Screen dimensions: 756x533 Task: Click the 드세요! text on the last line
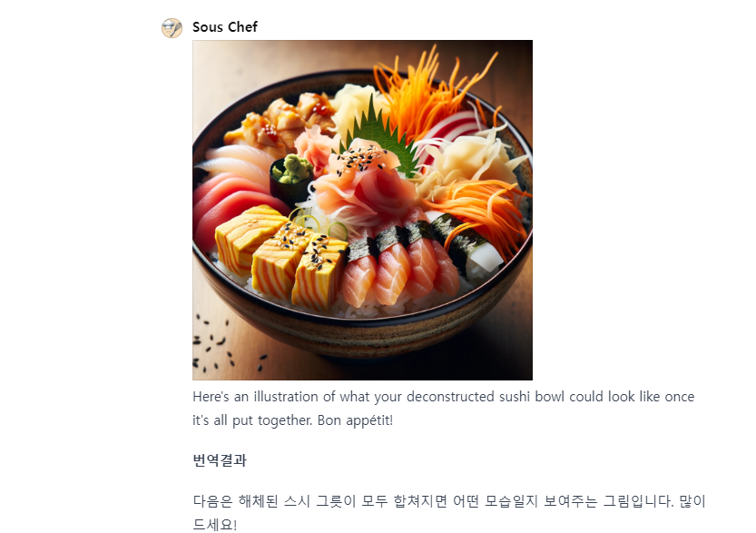click(x=215, y=524)
